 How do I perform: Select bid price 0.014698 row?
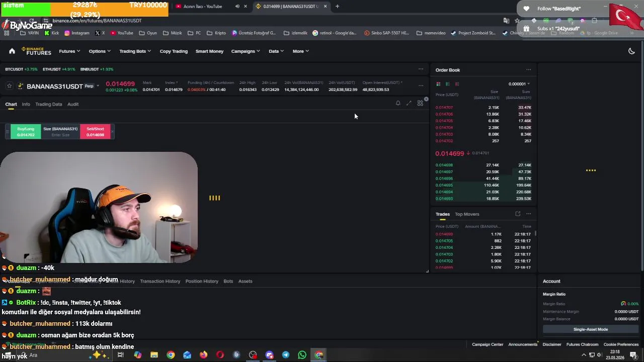click(x=484, y=165)
